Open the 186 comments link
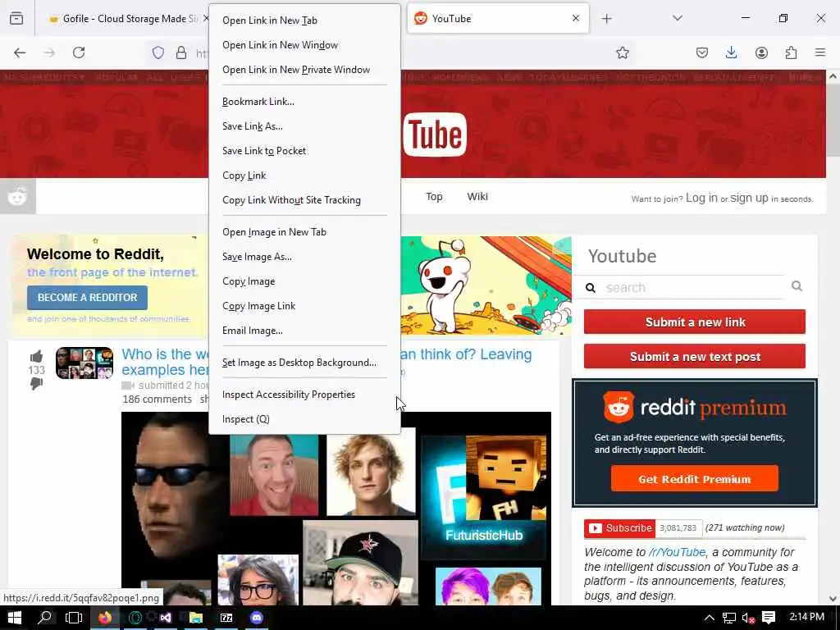 (157, 399)
